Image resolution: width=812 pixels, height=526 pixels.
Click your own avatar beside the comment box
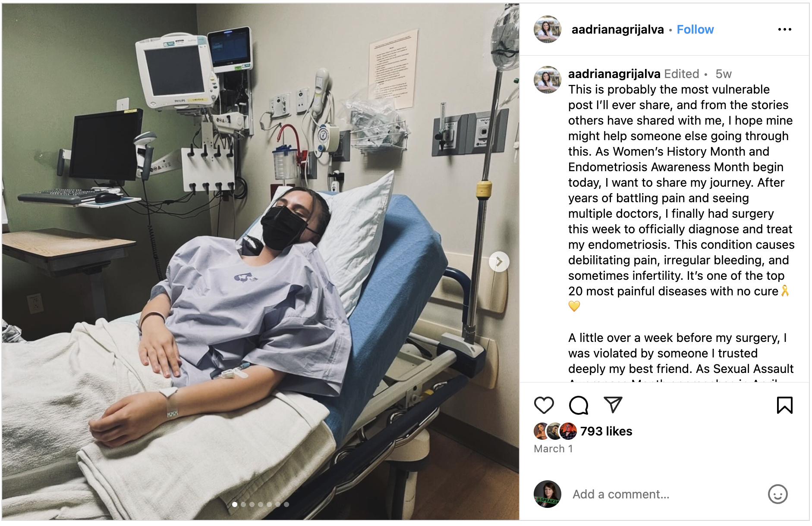pyautogui.click(x=548, y=494)
